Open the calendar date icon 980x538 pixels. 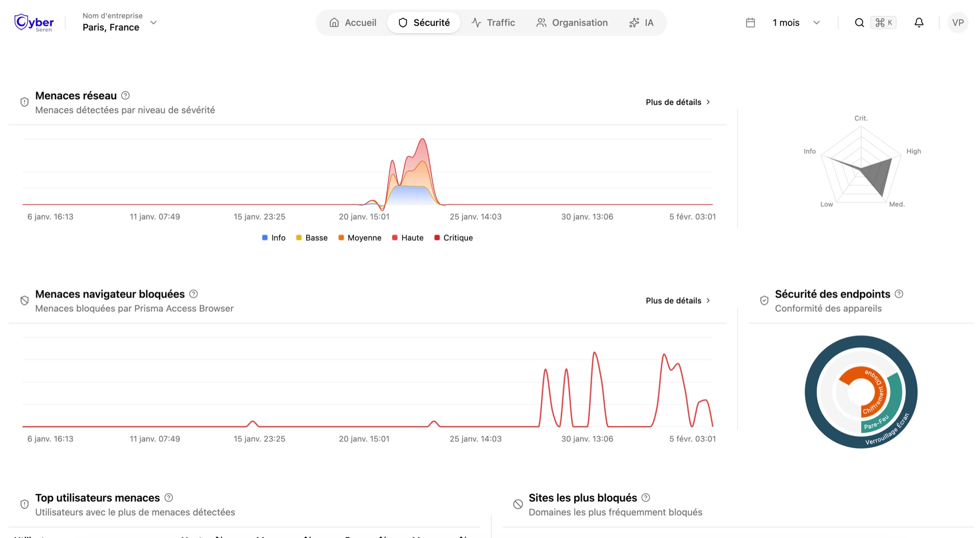coord(750,23)
